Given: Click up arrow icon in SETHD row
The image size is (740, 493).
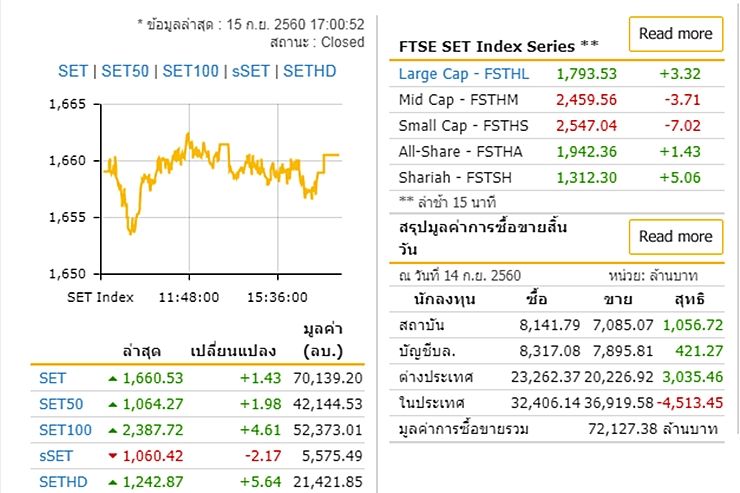Looking at the screenshot, I should coord(113,483).
